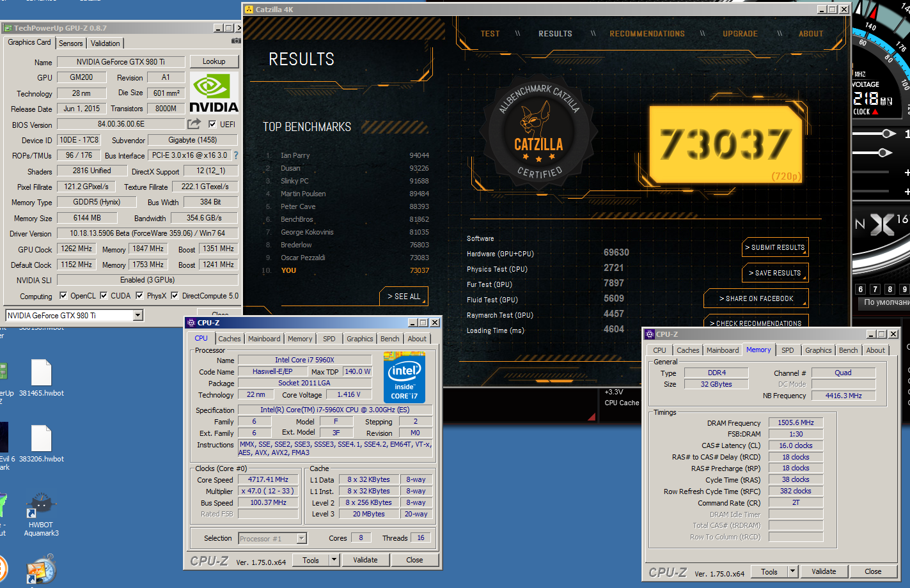Open the Caches tab in the CPU-Z CPU window

click(230, 339)
